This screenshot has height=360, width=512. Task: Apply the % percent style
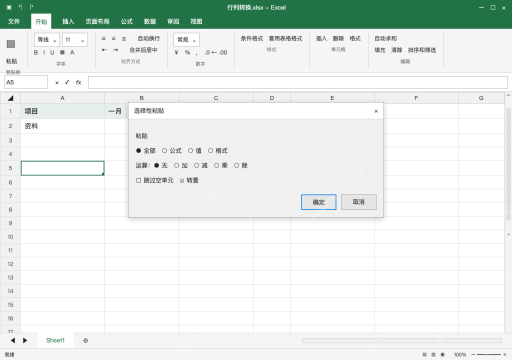(187, 52)
